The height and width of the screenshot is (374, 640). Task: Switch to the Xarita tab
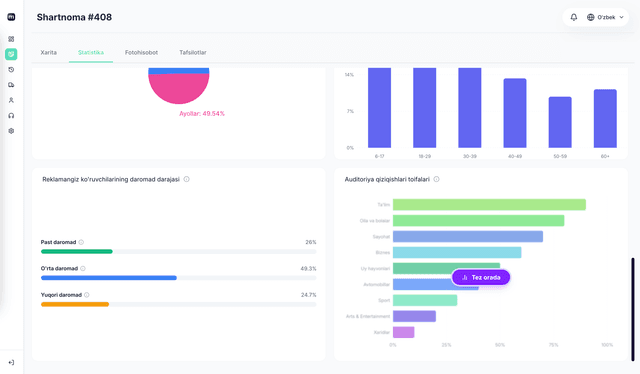49,52
